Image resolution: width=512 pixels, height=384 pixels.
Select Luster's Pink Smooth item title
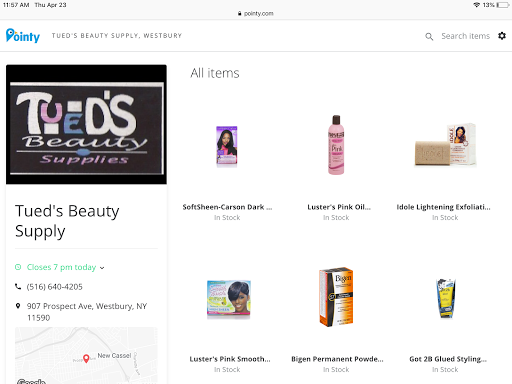point(230,359)
